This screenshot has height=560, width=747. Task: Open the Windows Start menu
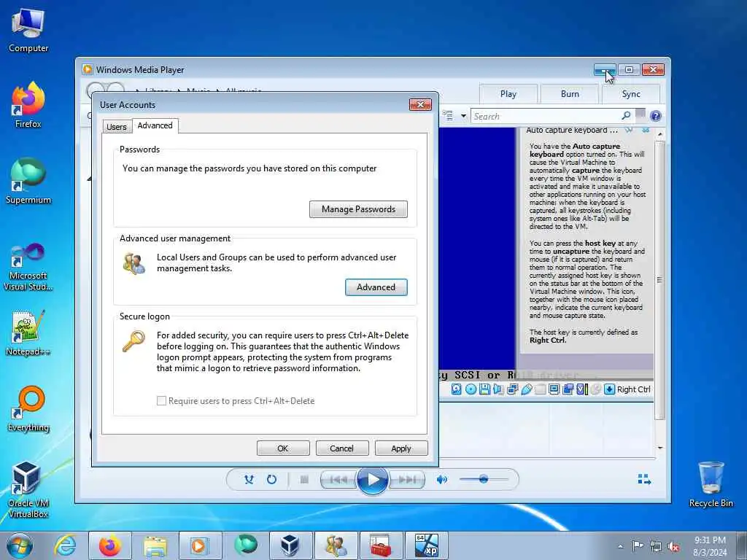[x=20, y=545]
